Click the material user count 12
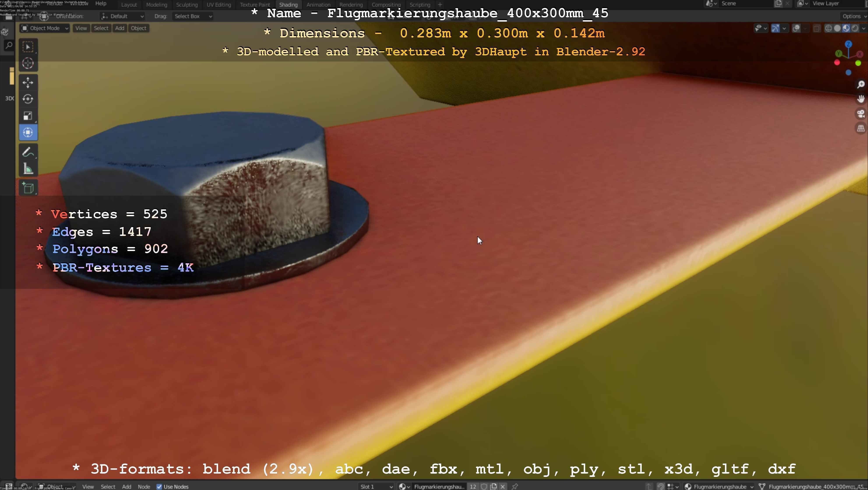868x490 pixels. 473,486
